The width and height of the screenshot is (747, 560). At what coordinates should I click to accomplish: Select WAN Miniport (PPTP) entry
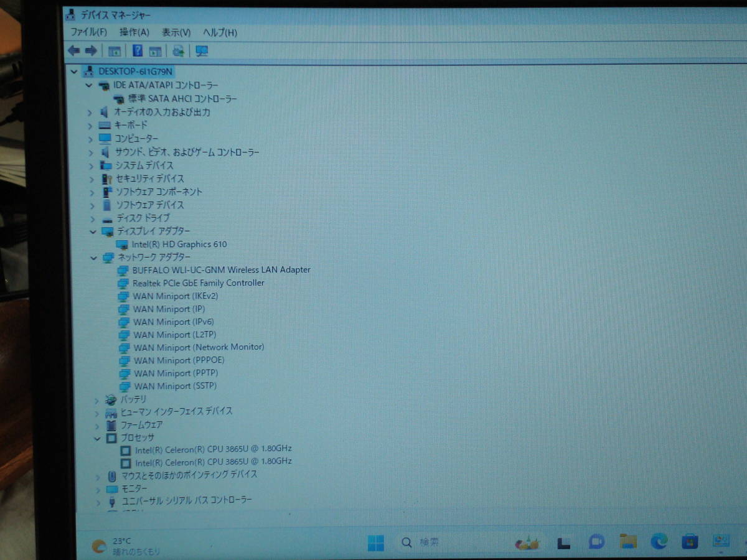176,374
